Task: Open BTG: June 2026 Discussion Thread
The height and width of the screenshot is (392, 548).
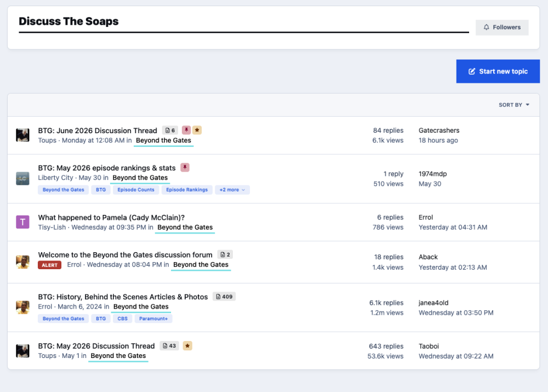Action: pos(98,130)
